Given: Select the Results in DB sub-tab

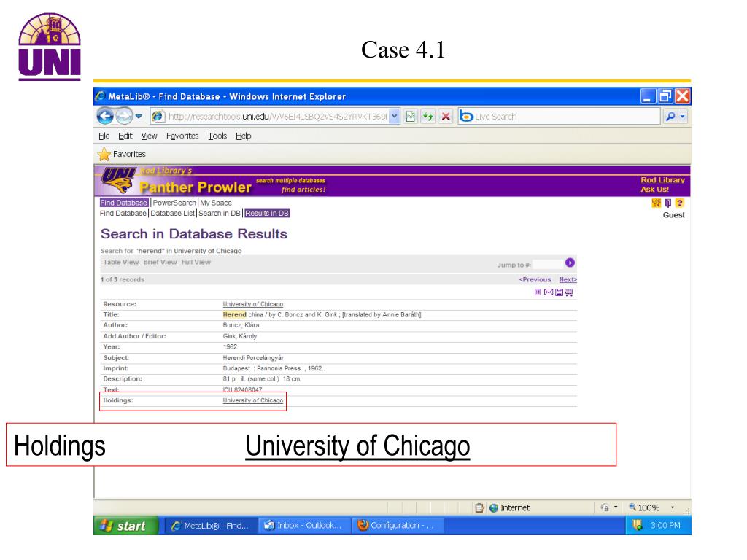Looking at the screenshot, I should 267,214.
